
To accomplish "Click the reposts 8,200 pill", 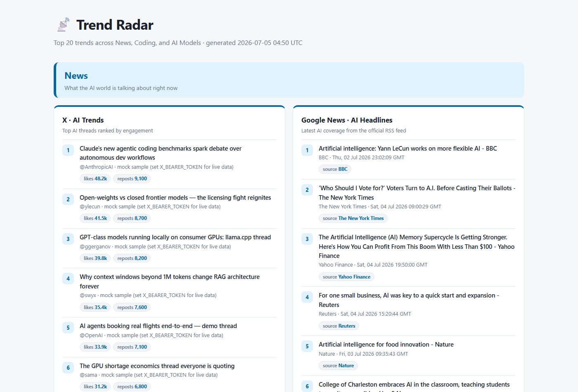I will coord(132,258).
